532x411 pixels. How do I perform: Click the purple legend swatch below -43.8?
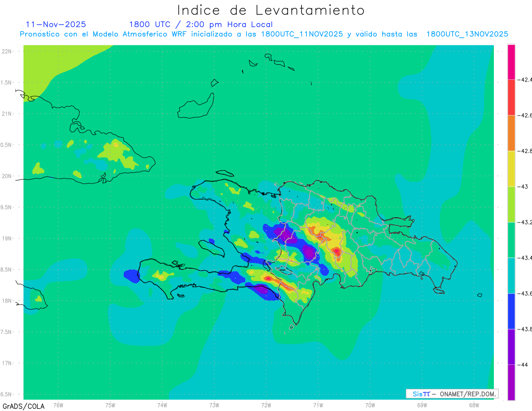tap(511, 347)
